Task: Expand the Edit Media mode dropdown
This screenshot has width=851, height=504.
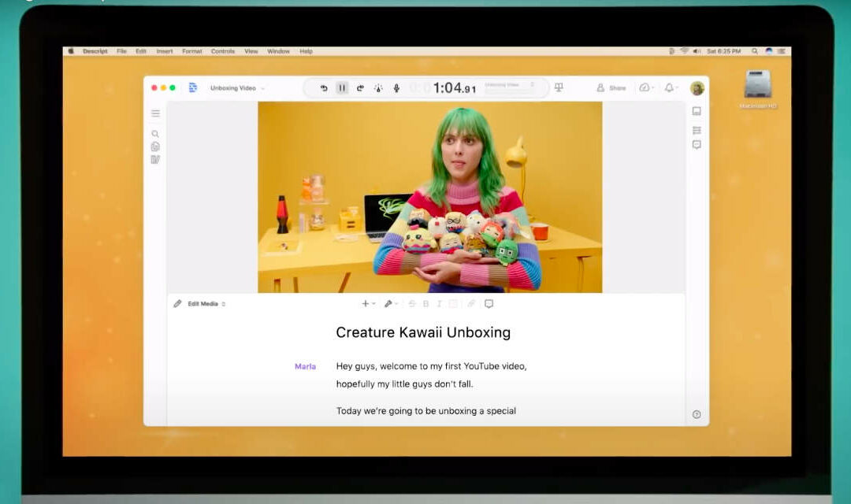Action: pos(206,304)
